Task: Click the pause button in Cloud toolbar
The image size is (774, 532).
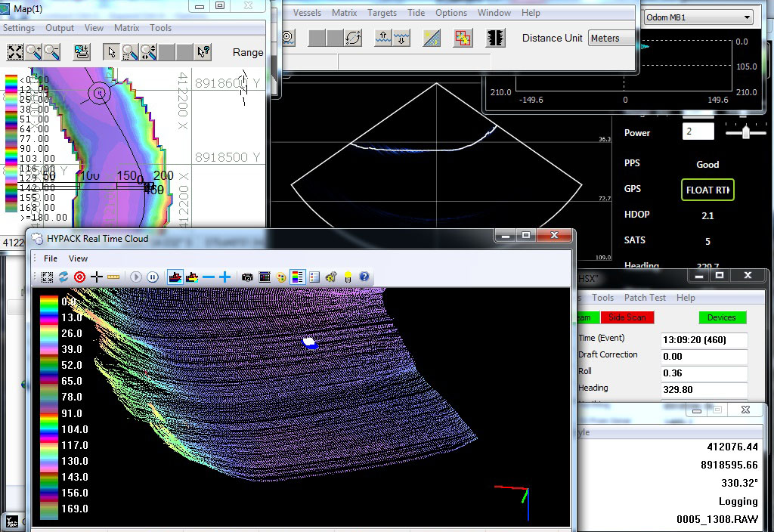Action: coord(153,277)
